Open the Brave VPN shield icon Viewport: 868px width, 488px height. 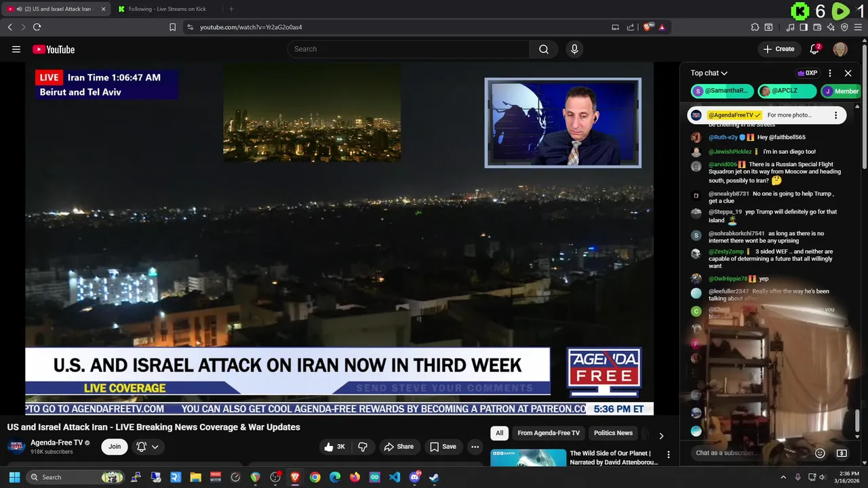pos(844,27)
